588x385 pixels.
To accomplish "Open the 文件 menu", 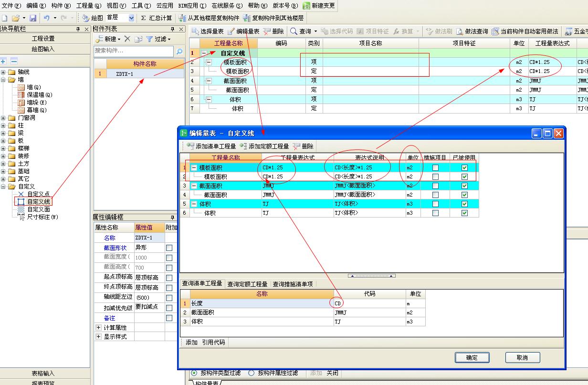I will click(x=11, y=6).
